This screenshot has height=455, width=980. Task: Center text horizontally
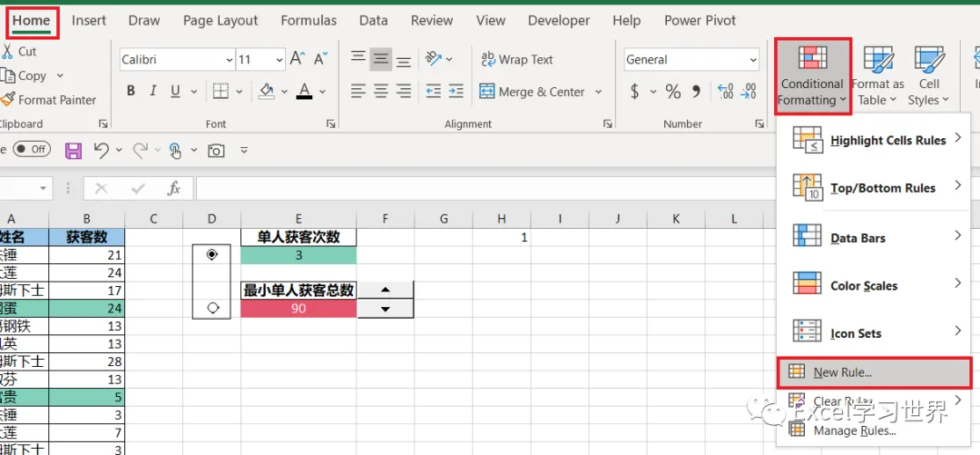point(380,92)
